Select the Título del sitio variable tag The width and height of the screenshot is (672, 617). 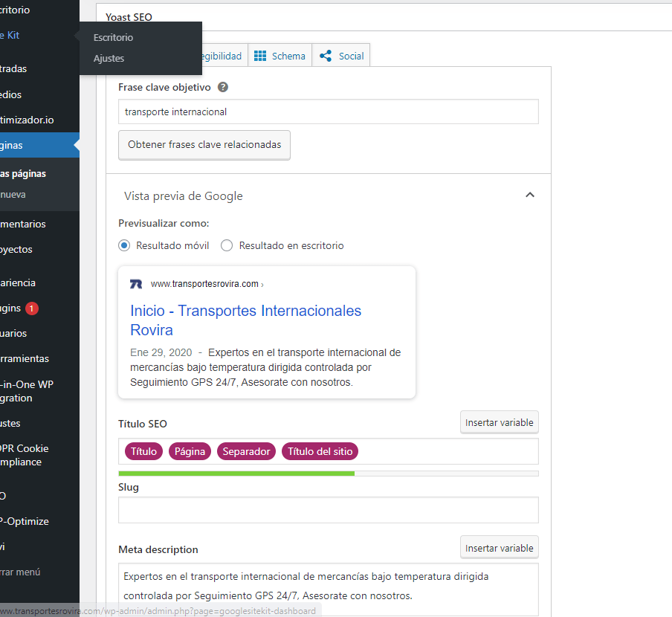320,451
